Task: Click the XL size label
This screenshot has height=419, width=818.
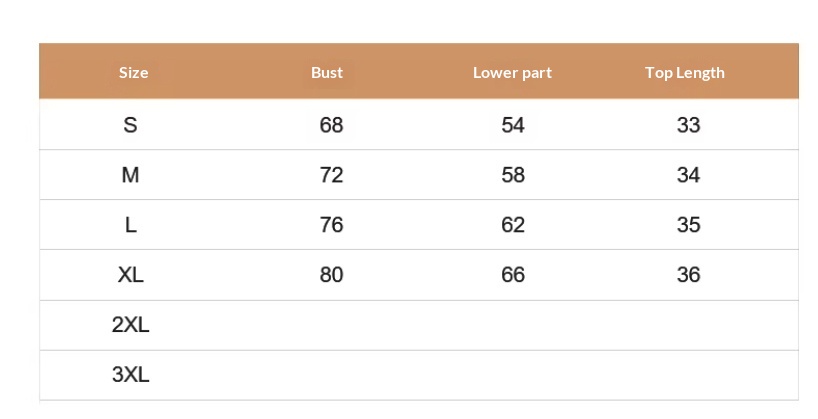Action: pyautogui.click(x=130, y=275)
